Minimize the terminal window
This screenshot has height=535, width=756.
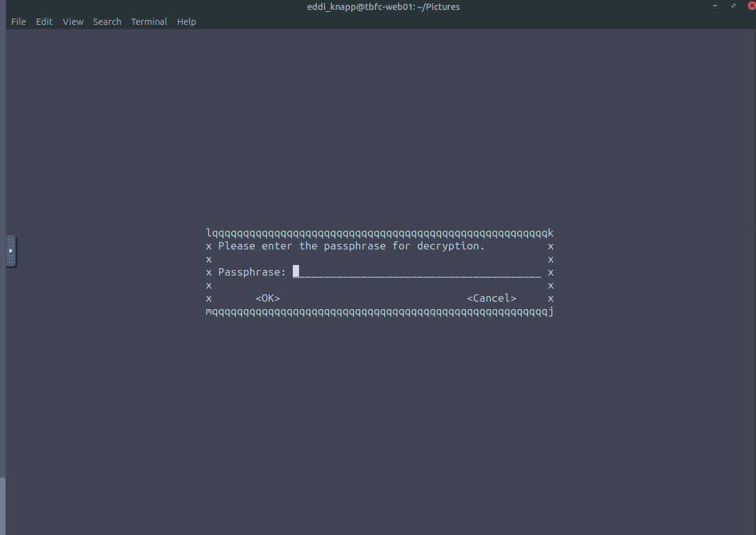pos(714,6)
